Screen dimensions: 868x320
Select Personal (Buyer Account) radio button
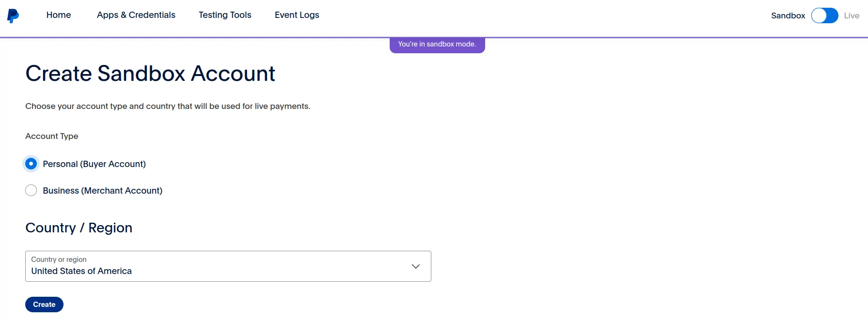pos(31,164)
